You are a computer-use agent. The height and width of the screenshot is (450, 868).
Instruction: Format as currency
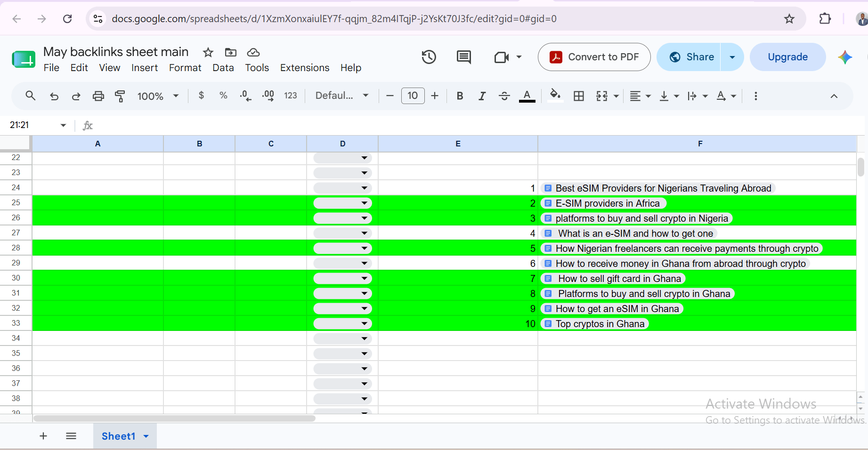pyautogui.click(x=201, y=96)
